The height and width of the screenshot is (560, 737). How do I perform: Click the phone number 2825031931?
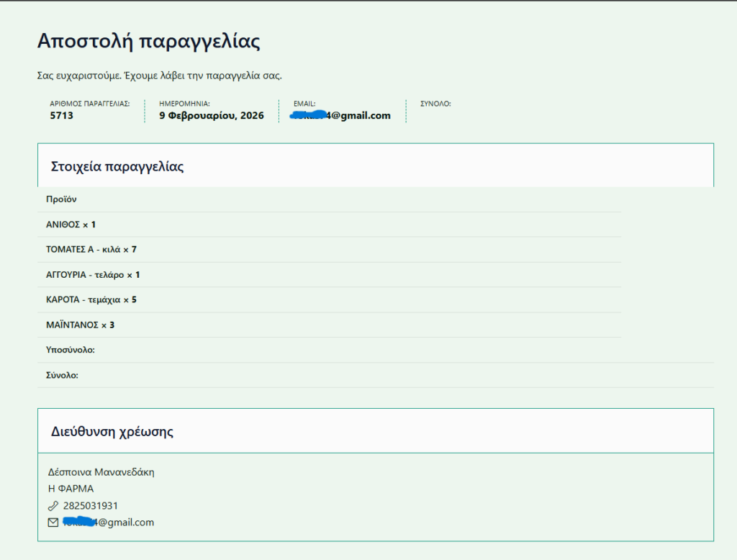pyautogui.click(x=90, y=506)
